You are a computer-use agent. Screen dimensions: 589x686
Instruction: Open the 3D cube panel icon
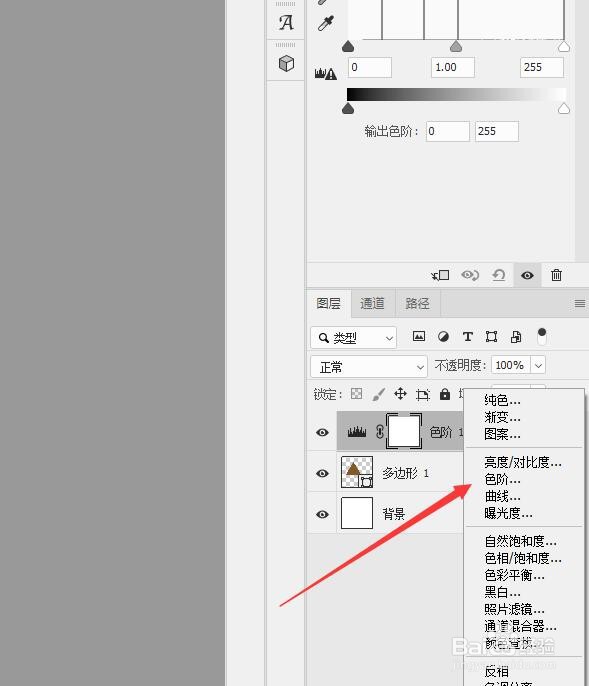click(286, 63)
